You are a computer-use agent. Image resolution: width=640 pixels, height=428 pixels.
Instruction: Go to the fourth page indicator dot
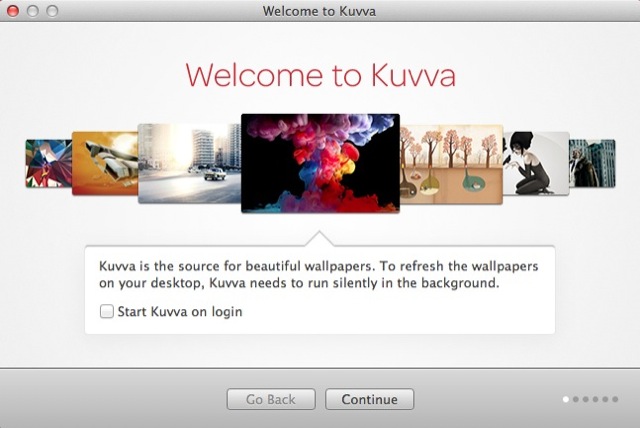coord(595,399)
